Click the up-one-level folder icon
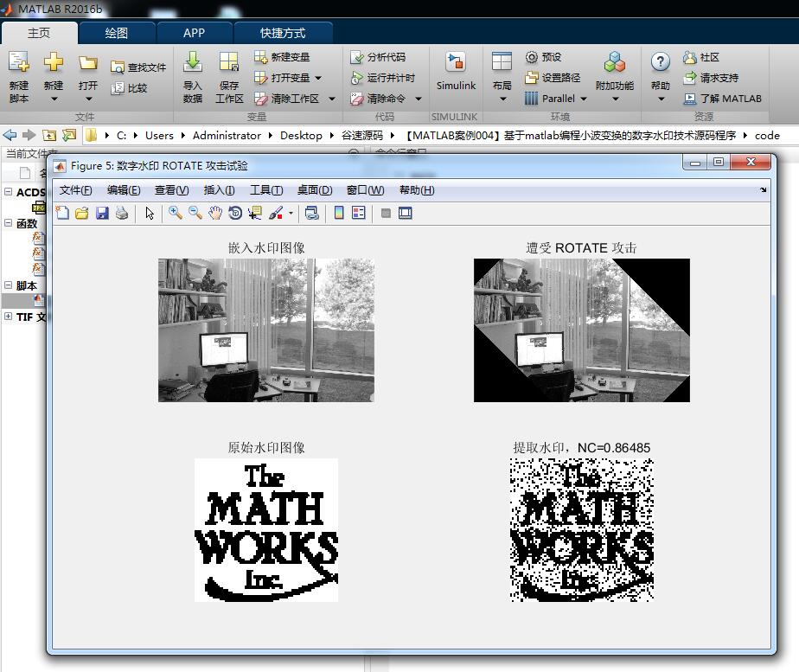 (49, 135)
